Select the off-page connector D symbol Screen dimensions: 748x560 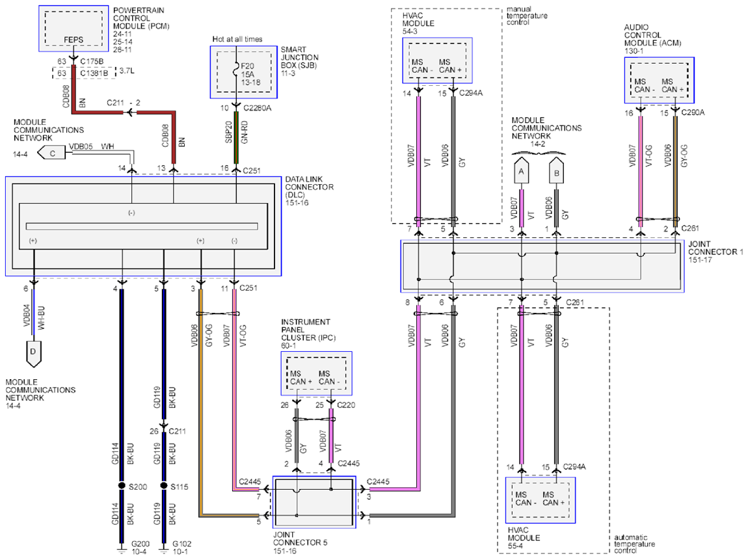33,352
